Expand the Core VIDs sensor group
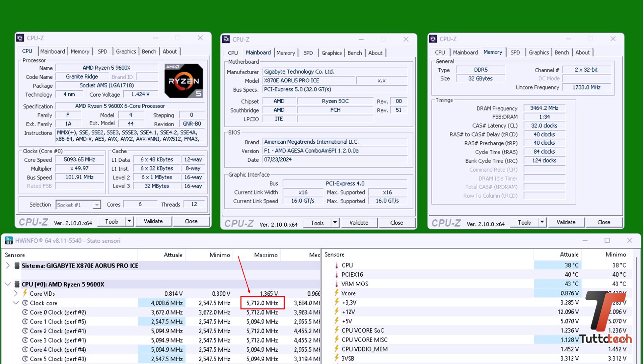Screen dimensions: 643x364 click(x=16, y=293)
